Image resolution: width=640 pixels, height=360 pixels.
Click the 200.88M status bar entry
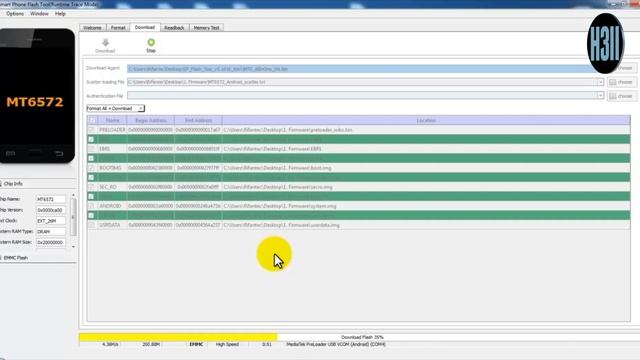[x=151, y=344]
